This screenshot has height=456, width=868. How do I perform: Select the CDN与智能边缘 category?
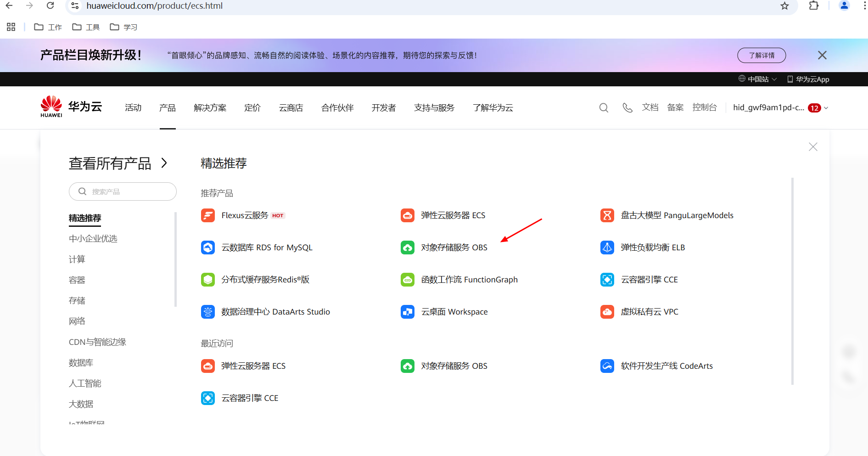[97, 342]
